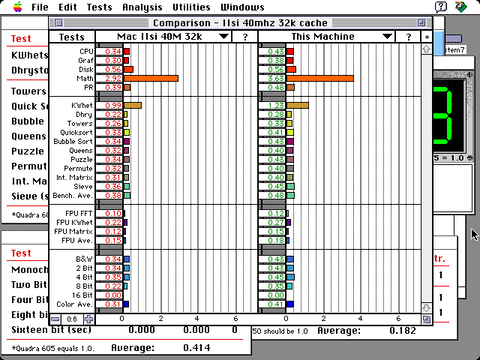
Task: Open the Analysis menu
Action: 142,7
